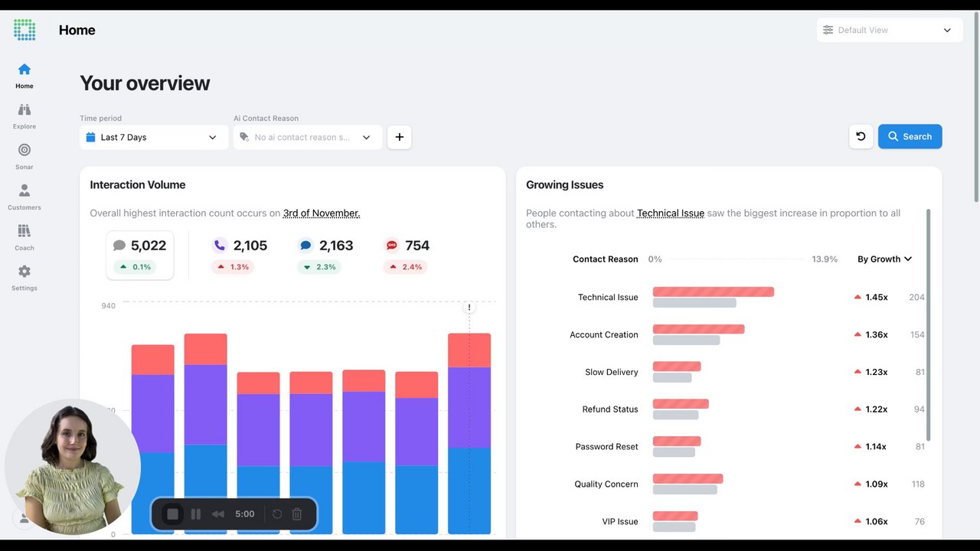Image resolution: width=980 pixels, height=551 pixels.
Task: Click the reset filters arrow icon
Action: (x=861, y=136)
